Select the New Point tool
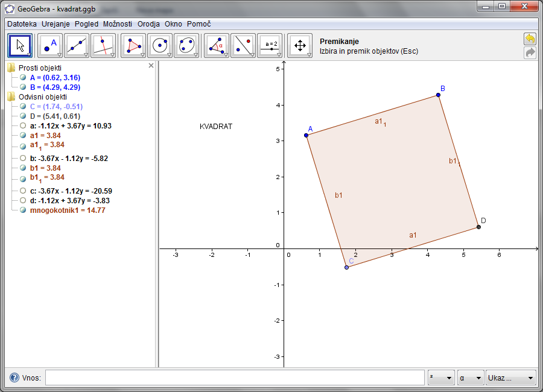 [50, 45]
